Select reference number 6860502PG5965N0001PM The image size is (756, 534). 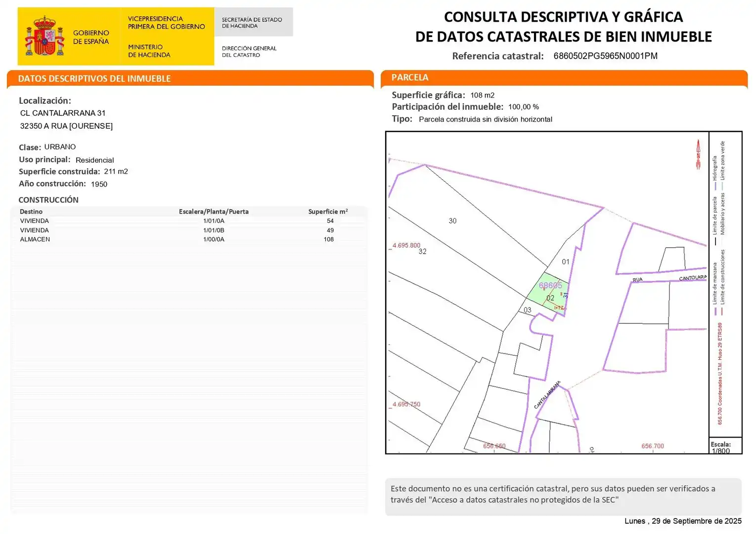point(605,56)
